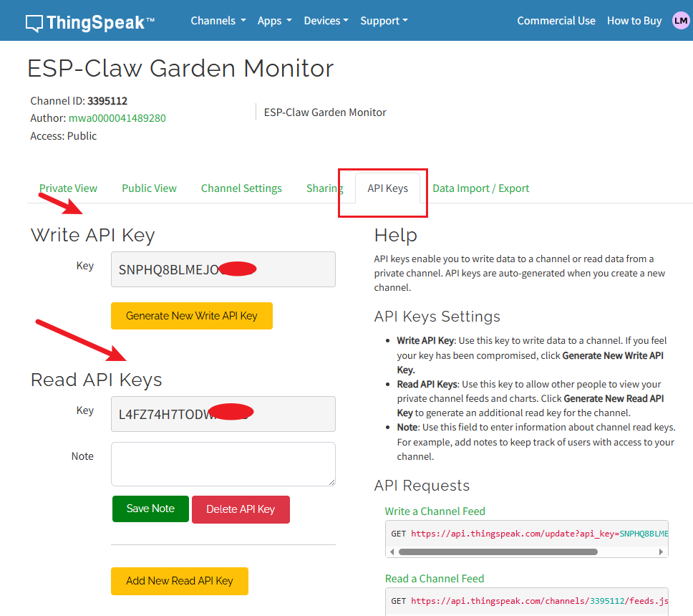Click the Channel ID 3395112 text
The height and width of the screenshot is (616, 693).
pyautogui.click(x=79, y=101)
